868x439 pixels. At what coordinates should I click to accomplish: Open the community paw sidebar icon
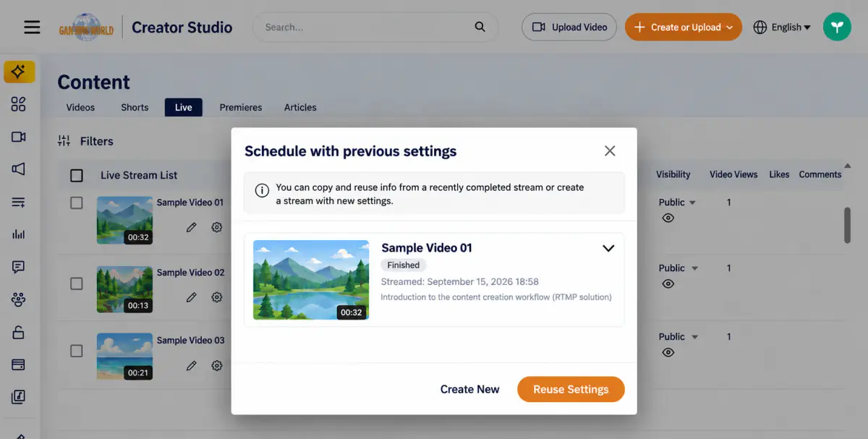coord(19,299)
